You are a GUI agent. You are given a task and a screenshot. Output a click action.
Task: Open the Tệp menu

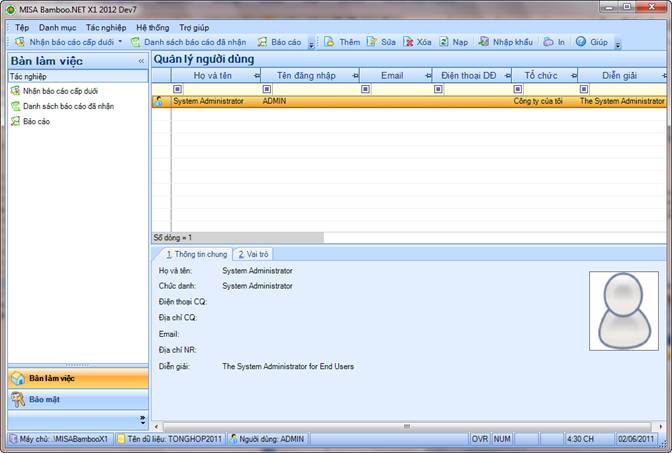[x=22, y=27]
